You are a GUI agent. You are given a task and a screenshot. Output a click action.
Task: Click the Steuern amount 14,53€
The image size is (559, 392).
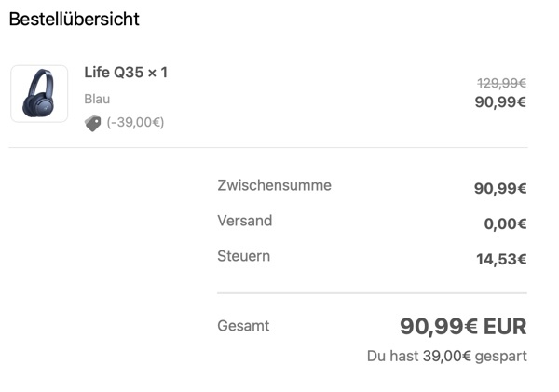(x=501, y=259)
